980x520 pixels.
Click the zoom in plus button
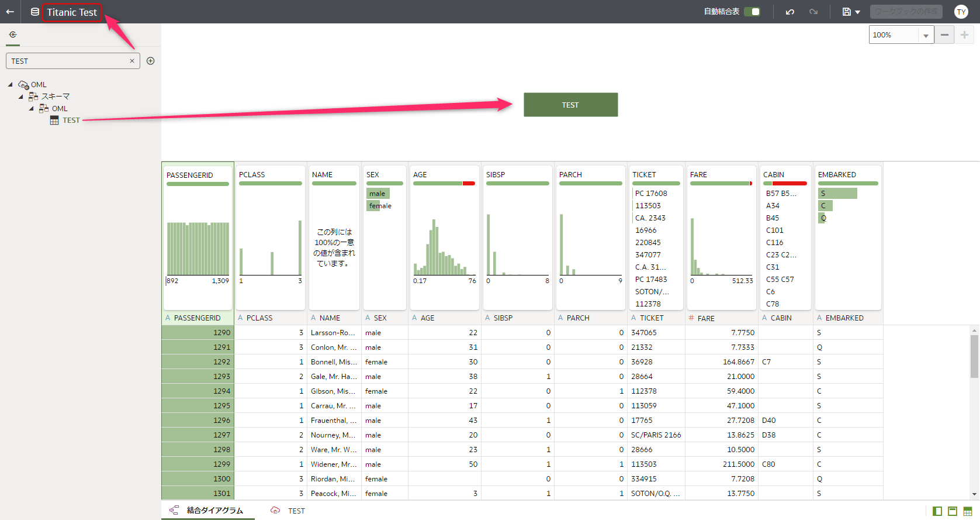click(x=964, y=35)
